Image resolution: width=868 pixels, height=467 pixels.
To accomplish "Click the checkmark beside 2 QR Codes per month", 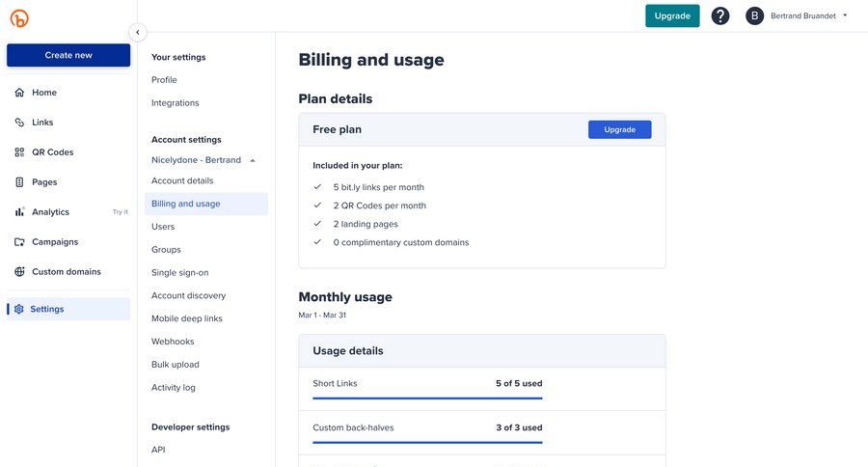I will [317, 206].
